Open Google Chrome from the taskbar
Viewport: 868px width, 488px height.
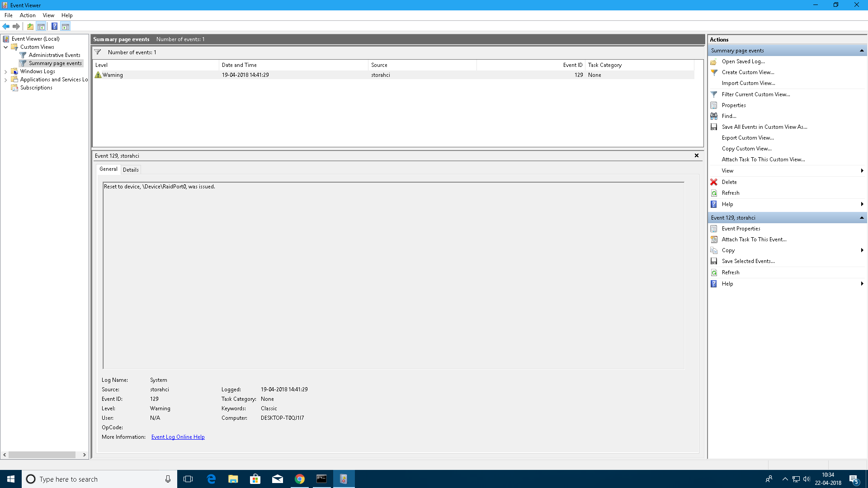point(299,479)
